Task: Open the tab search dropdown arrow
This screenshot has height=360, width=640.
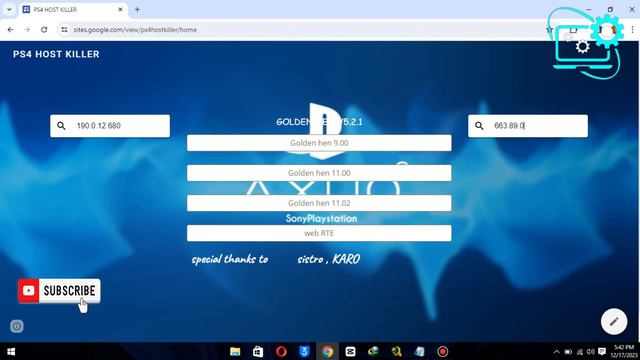Action: 9,9
